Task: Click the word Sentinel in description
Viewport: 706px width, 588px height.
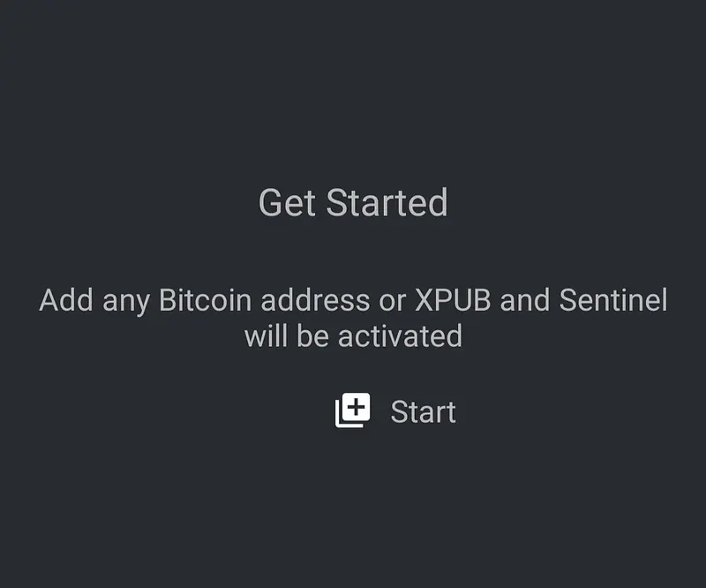Action: 613,300
